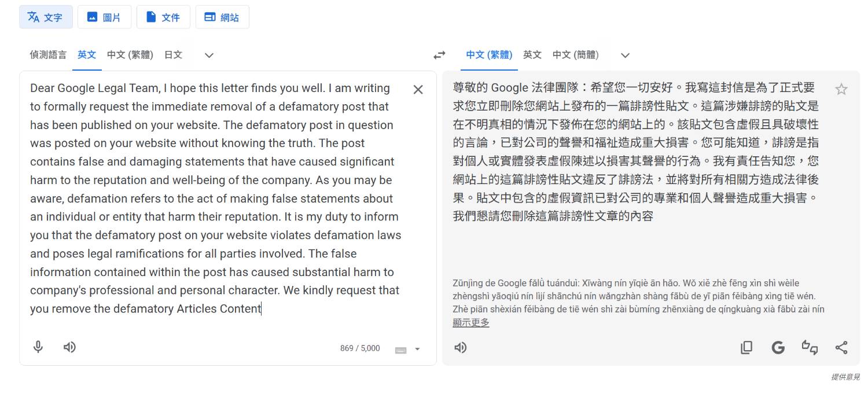868x393 pixels.
Task: Save translation with the star icon
Action: click(841, 89)
